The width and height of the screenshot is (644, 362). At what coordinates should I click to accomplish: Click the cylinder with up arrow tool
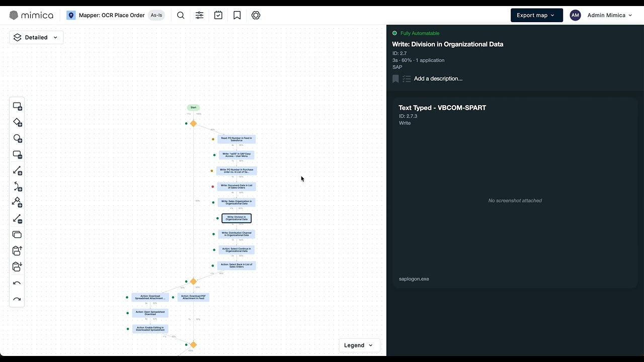(x=17, y=250)
